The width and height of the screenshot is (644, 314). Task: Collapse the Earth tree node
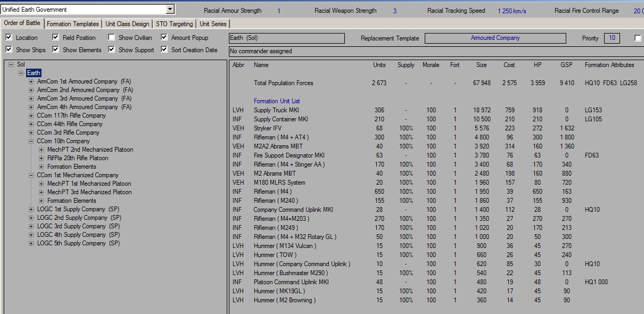[21, 73]
